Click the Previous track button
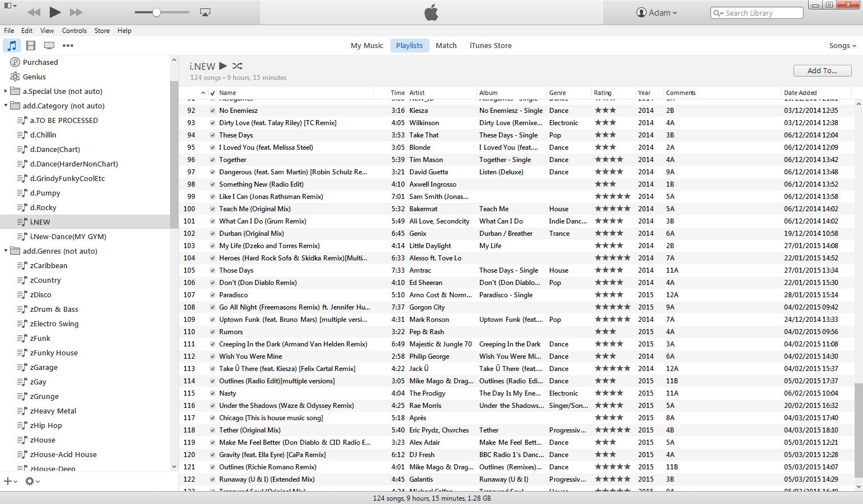This screenshot has height=504, width=863. click(x=34, y=12)
